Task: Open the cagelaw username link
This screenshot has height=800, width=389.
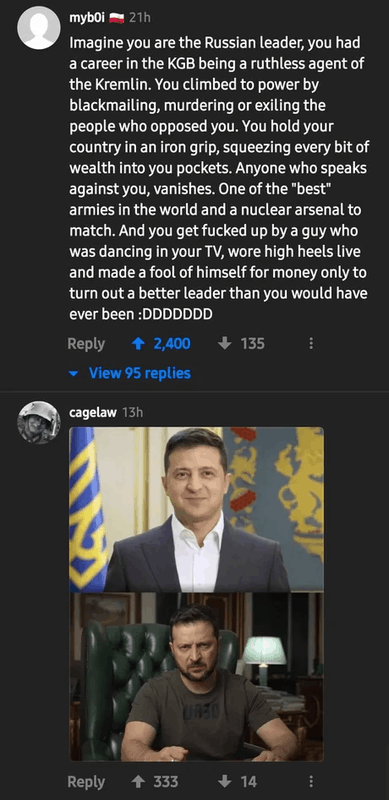Action: (x=93, y=413)
